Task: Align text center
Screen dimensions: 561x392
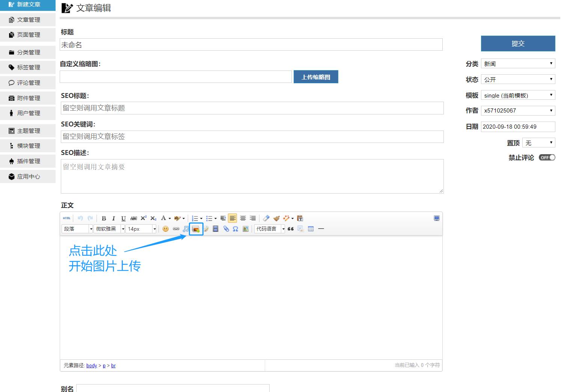Action: 243,218
